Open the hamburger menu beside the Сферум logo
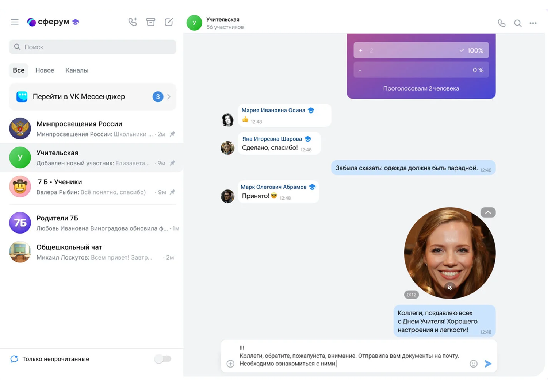555x392 pixels. tap(15, 22)
